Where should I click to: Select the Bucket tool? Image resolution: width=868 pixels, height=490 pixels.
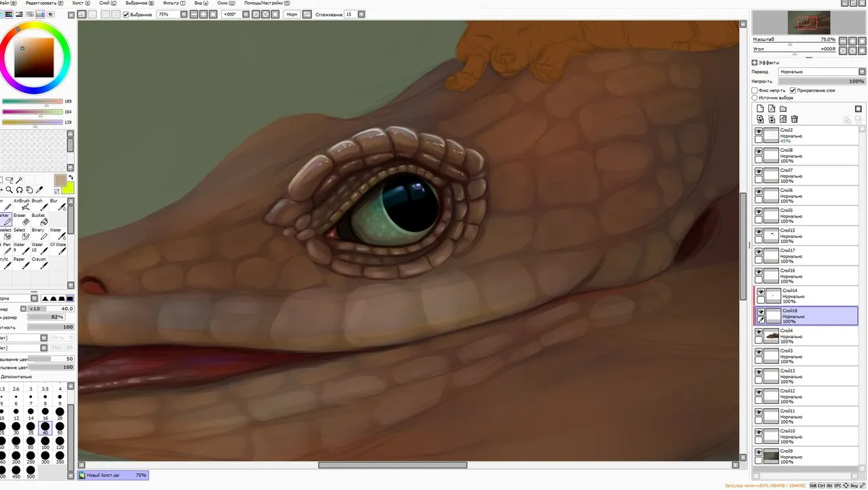38,220
